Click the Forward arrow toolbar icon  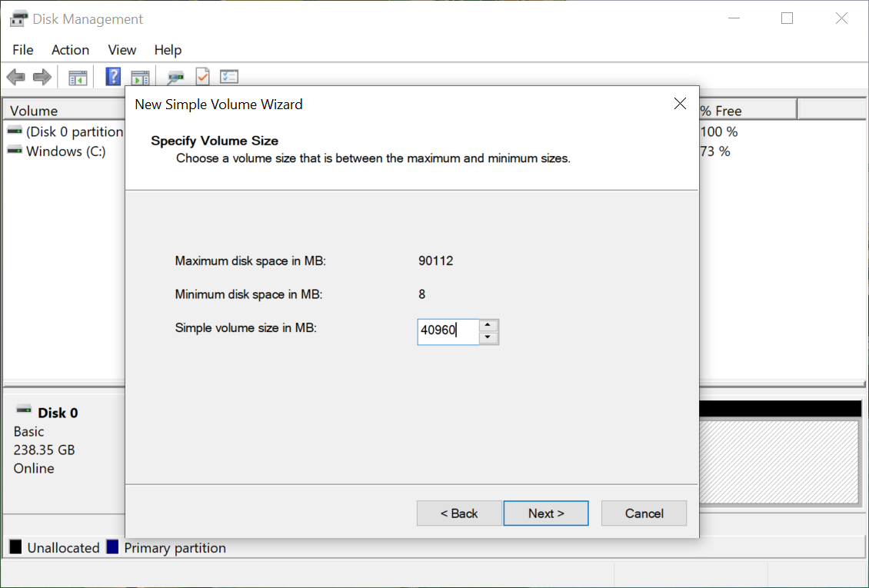pyautogui.click(x=42, y=77)
